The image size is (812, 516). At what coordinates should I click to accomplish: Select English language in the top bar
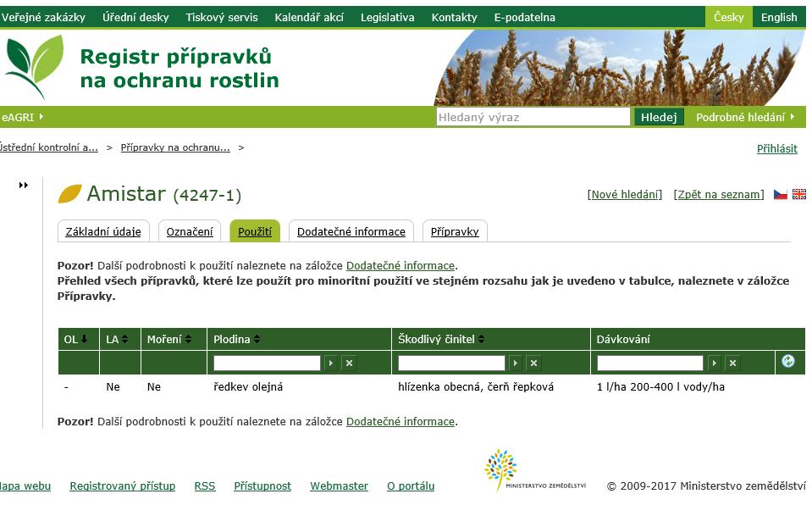click(x=779, y=17)
